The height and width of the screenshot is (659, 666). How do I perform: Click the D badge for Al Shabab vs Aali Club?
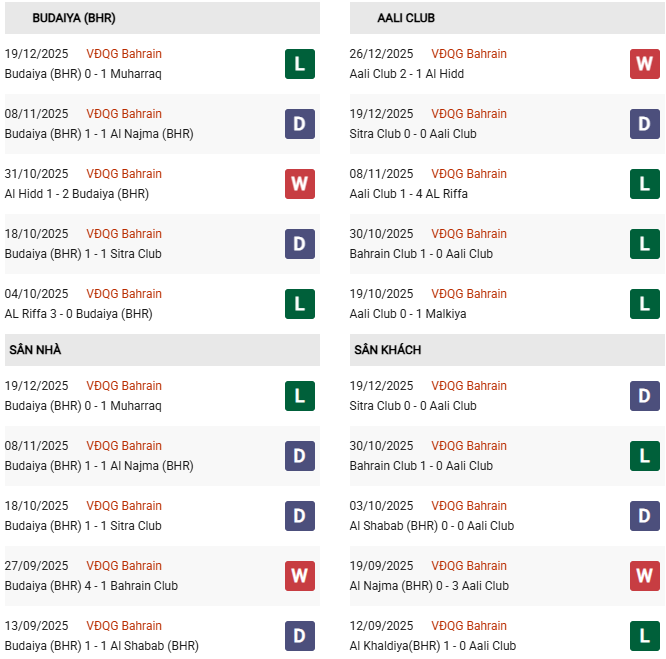pos(645,516)
